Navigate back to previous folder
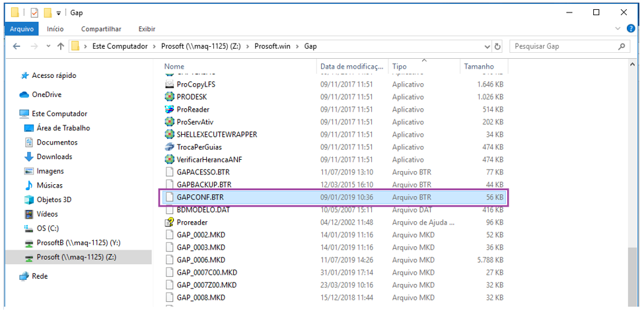This screenshot has height=311, width=644. (x=17, y=46)
